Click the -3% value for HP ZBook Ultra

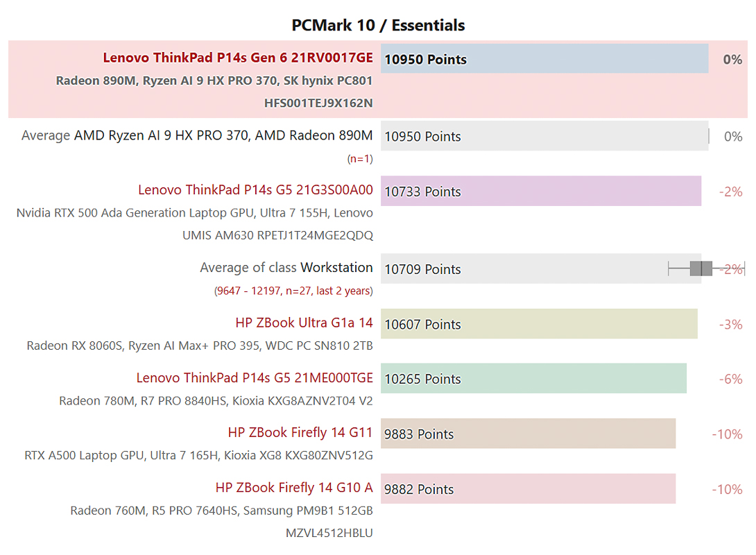point(730,325)
